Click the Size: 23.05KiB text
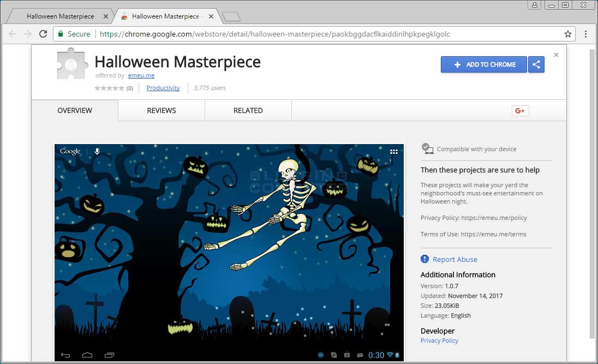 pyautogui.click(x=440, y=306)
